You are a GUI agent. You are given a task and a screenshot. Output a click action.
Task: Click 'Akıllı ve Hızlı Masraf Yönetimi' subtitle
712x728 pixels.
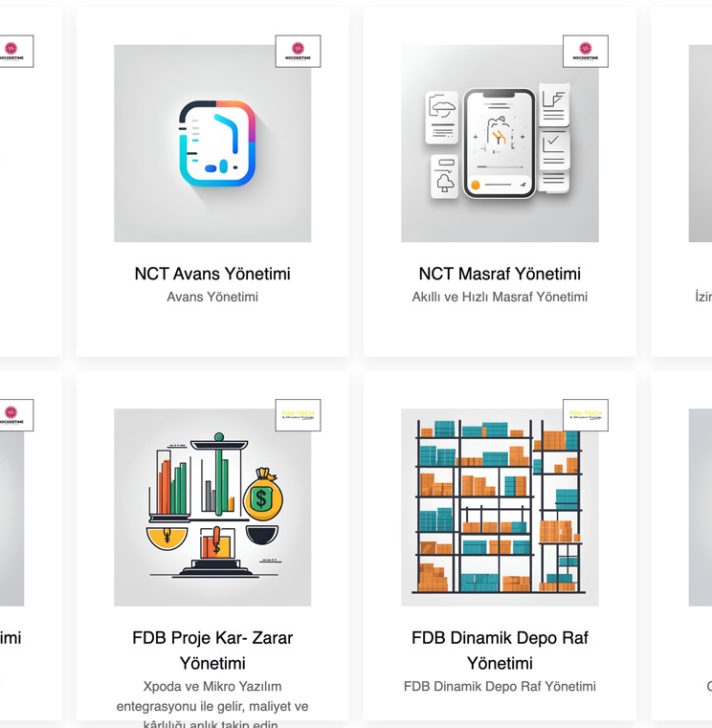click(500, 297)
